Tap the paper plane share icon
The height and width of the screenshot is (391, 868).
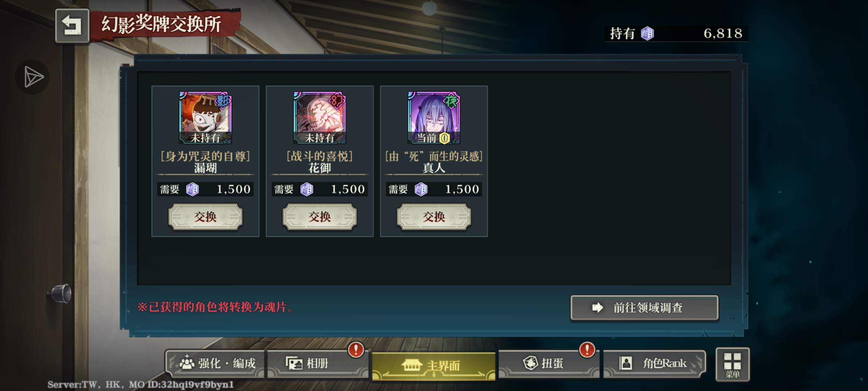tap(33, 77)
